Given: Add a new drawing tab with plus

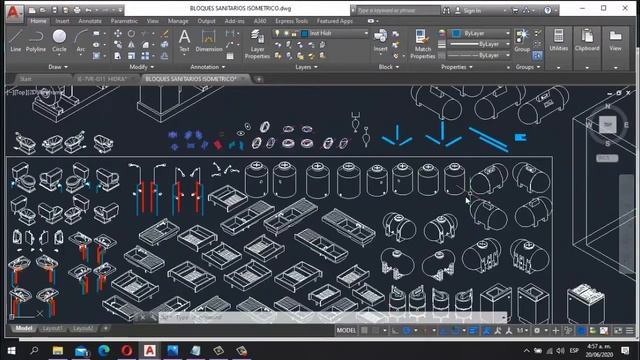Looking at the screenshot, I should click(x=259, y=79).
